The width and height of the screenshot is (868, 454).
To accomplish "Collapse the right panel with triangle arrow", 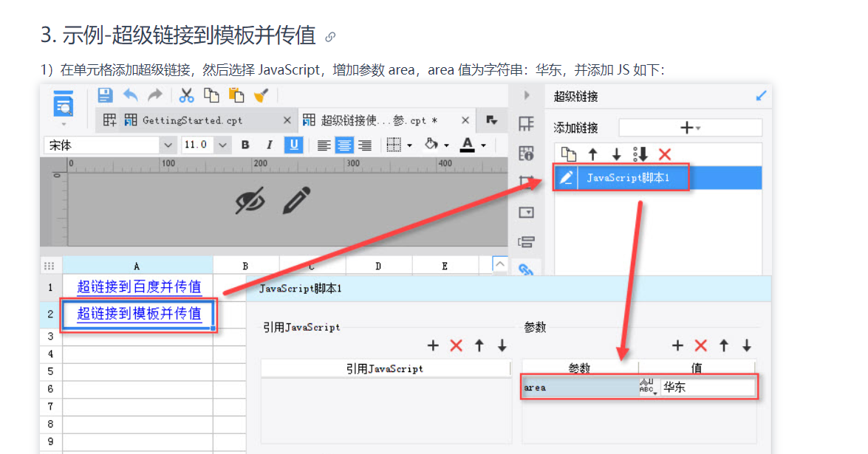I will tap(527, 96).
